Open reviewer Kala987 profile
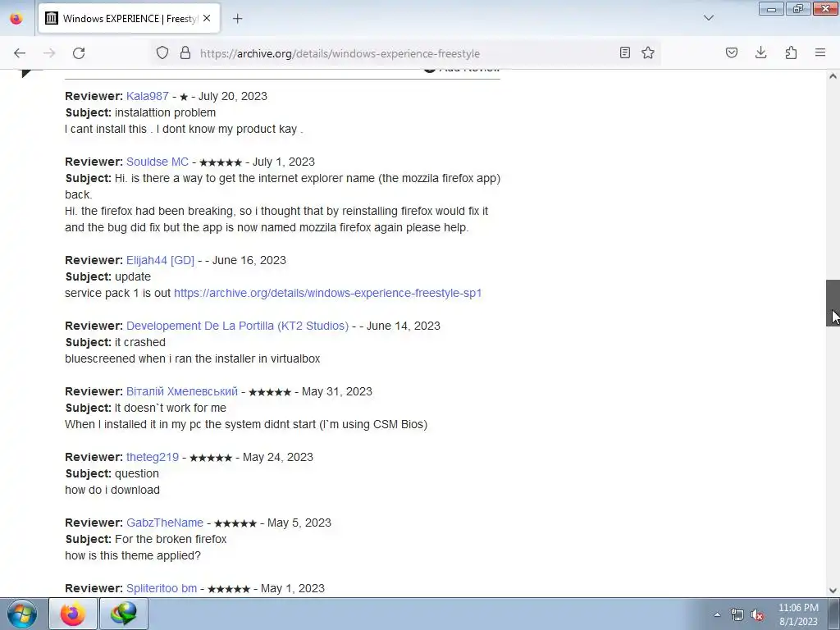This screenshot has height=630, width=840. point(148,97)
